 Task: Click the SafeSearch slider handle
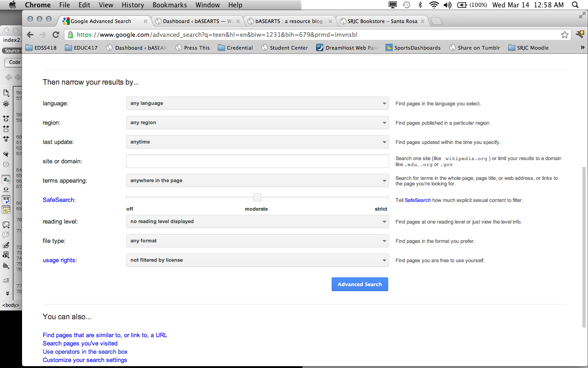click(257, 197)
